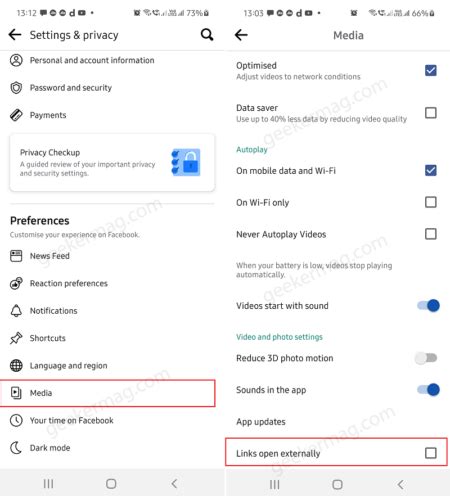Tap the Password and security shield icon
The image size is (450, 496).
click(16, 88)
